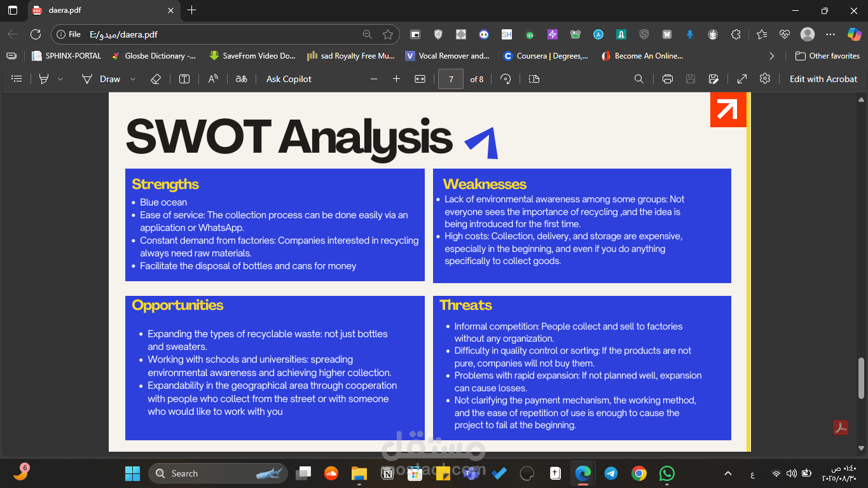Click the orange arrow button on the slide

727,109
